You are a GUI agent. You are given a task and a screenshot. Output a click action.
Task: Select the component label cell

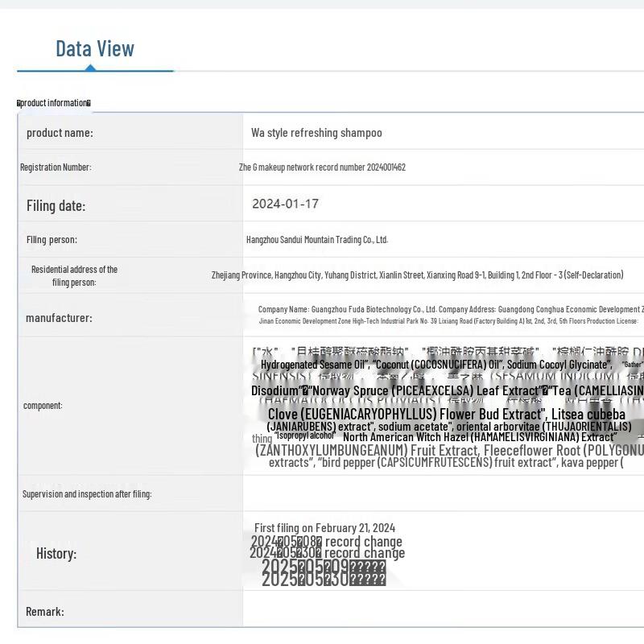click(x=43, y=406)
